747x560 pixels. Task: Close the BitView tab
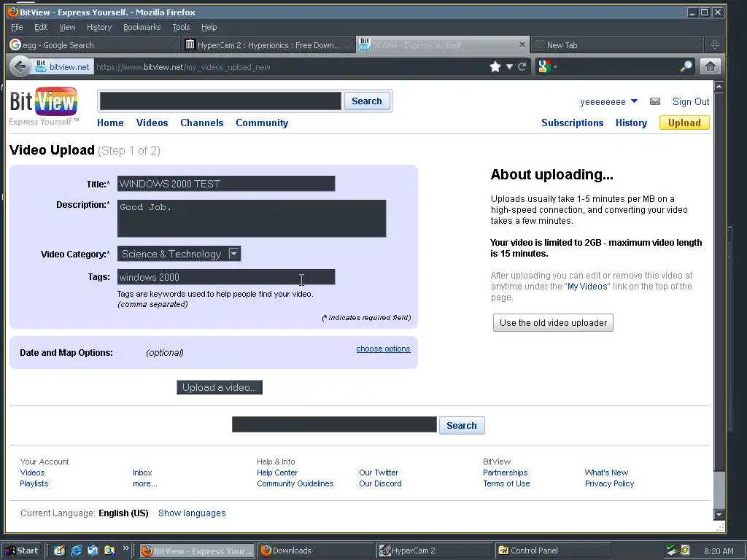522,44
